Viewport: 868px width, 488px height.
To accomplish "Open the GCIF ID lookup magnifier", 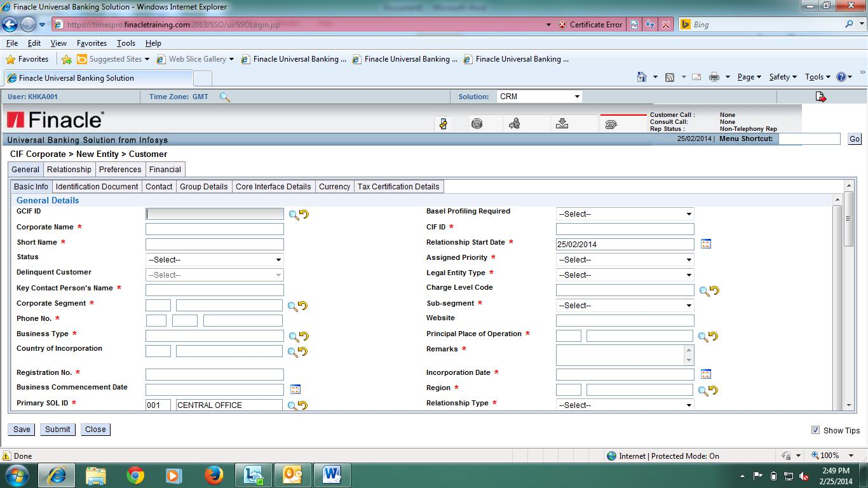I will click(293, 213).
